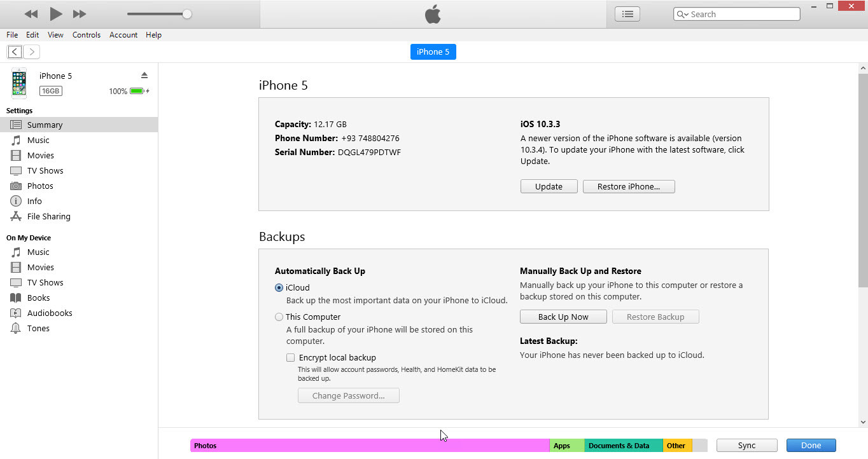Screen dimensions: 868x459
Task: Go forward with the right arrow
Action: tap(32, 52)
